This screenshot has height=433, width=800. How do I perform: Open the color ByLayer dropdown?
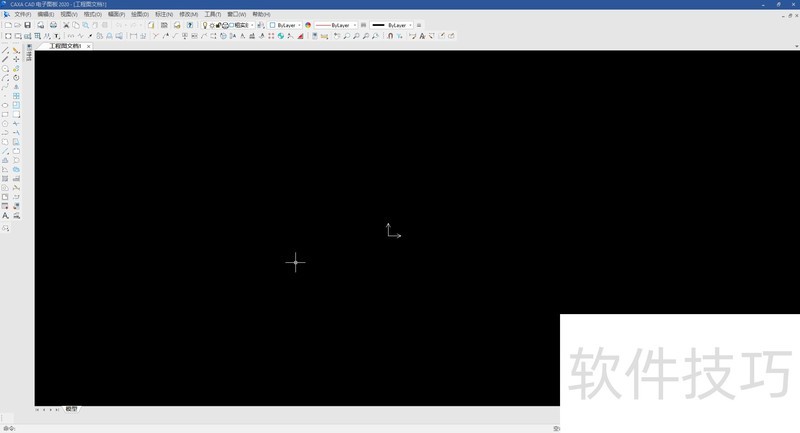tap(285, 25)
